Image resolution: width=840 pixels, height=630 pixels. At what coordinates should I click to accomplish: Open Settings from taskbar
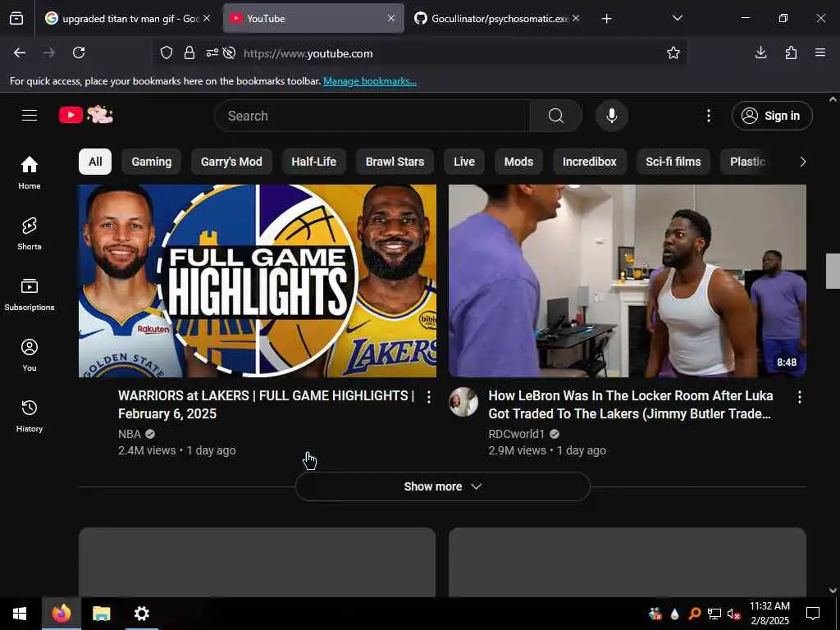[141, 614]
